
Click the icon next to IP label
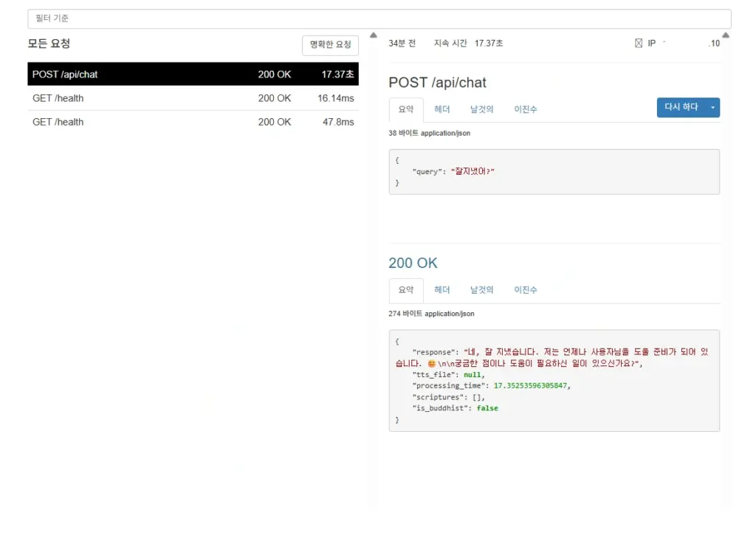coord(639,44)
